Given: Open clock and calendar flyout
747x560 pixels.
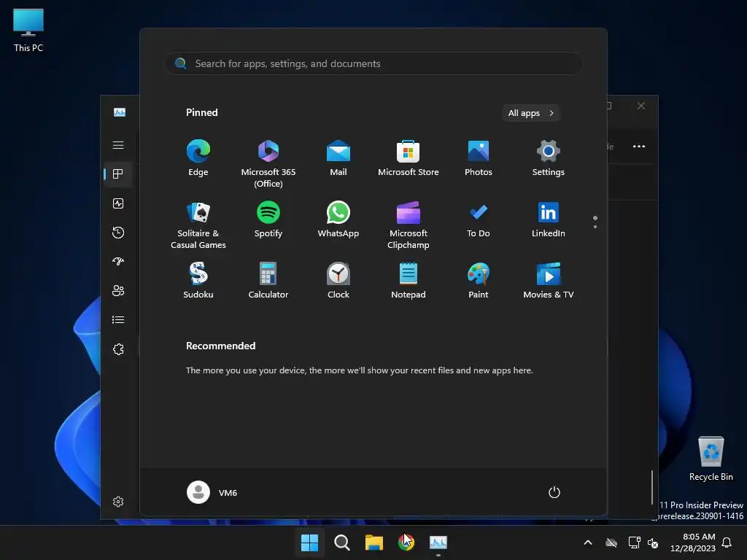Looking at the screenshot, I should tap(693, 542).
